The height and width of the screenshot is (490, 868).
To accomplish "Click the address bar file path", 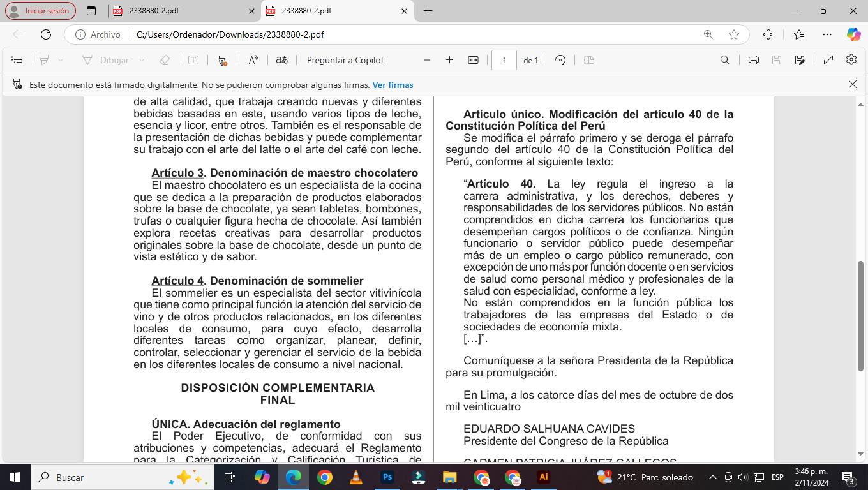I will pyautogui.click(x=230, y=34).
